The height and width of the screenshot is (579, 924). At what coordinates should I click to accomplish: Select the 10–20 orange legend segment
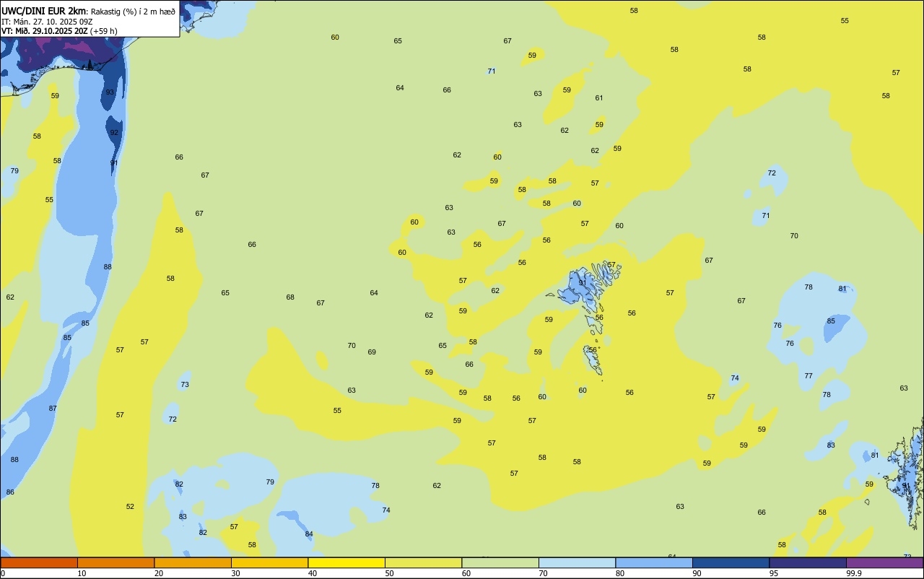[115, 562]
